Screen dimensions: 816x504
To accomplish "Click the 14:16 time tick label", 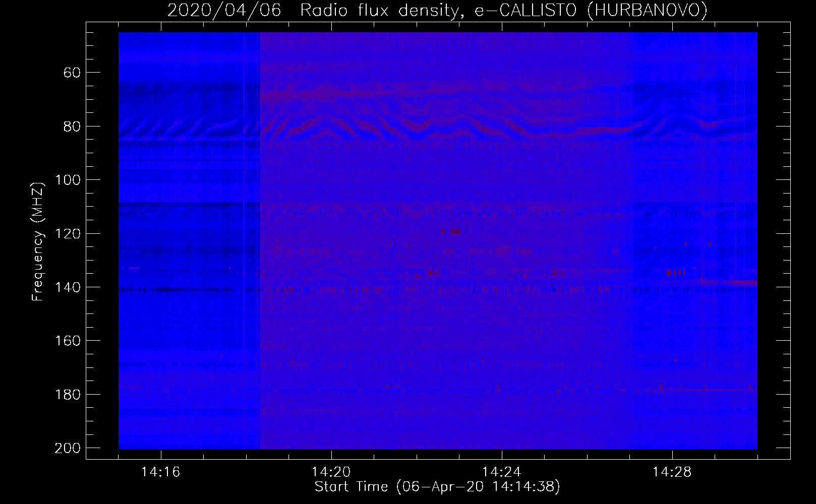I will [161, 472].
